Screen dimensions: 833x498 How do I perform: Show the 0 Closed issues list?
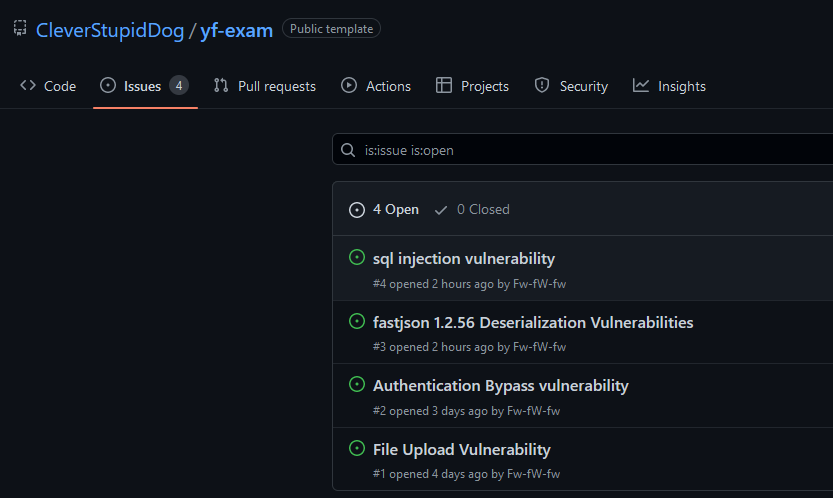pos(472,209)
